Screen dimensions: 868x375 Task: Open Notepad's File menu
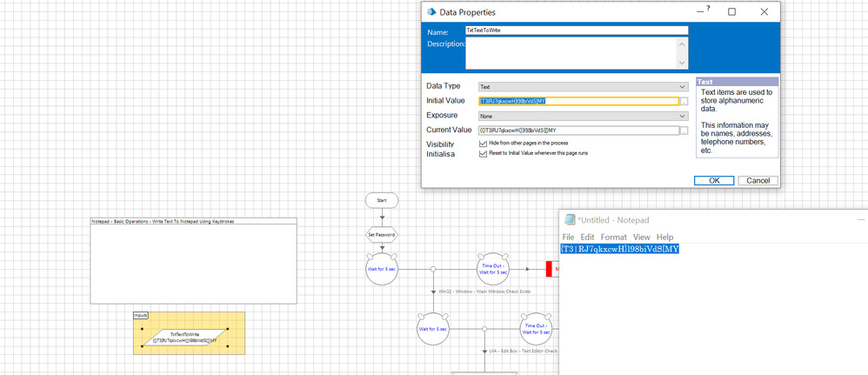(568, 237)
